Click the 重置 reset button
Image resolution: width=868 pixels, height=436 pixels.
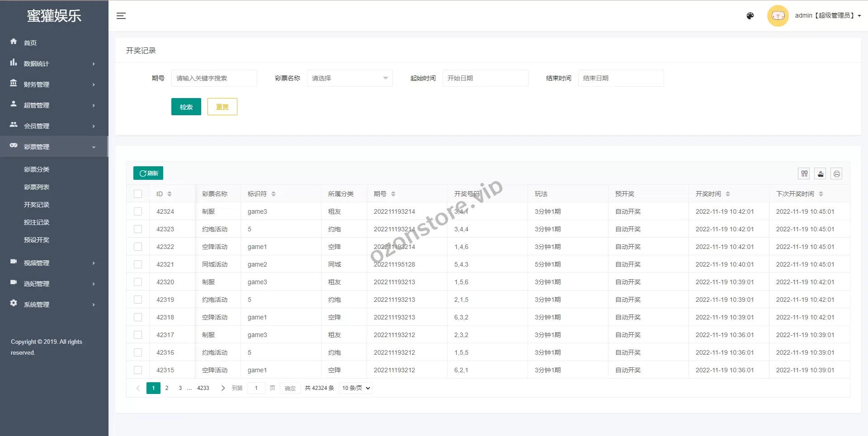222,107
